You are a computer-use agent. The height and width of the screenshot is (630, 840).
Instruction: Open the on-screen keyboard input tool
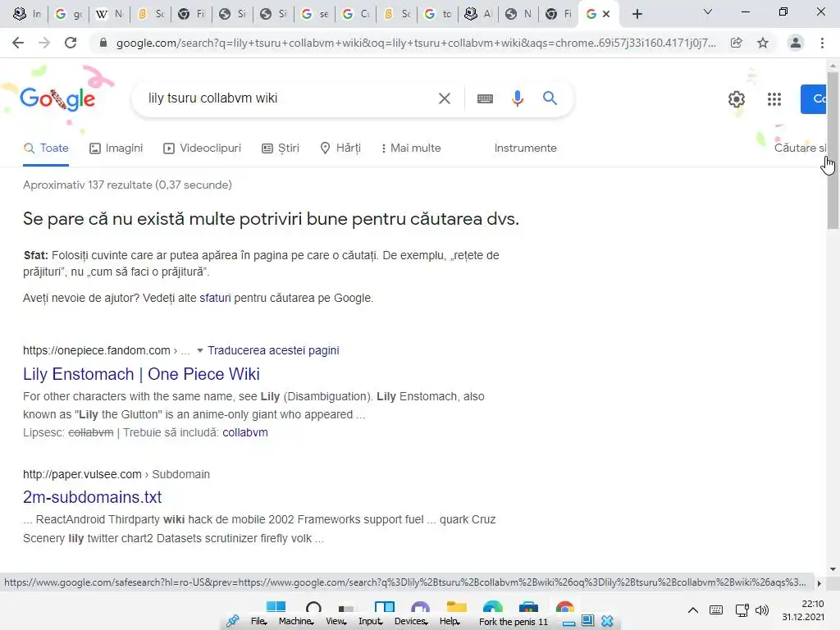pyautogui.click(x=485, y=98)
